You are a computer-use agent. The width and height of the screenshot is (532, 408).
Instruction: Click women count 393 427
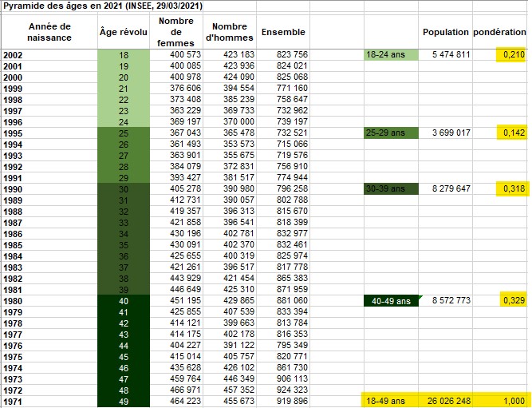pos(176,178)
